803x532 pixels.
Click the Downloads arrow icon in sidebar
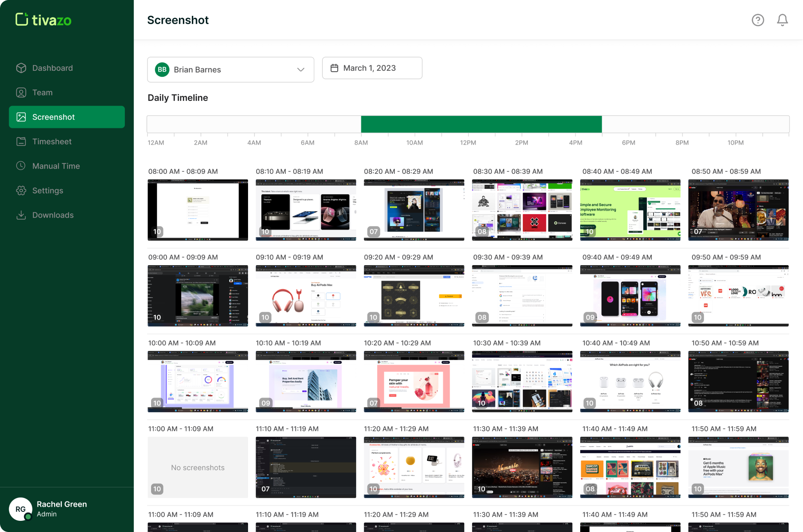coord(21,215)
